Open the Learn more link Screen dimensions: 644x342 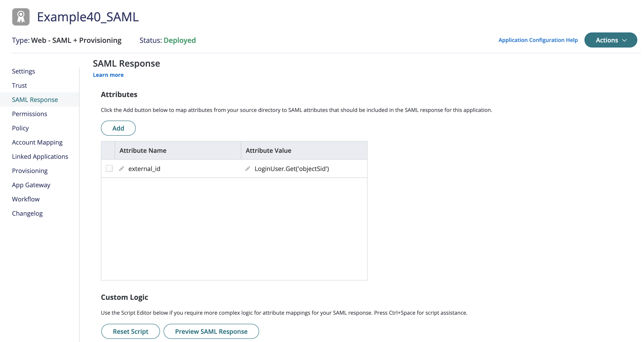click(108, 75)
